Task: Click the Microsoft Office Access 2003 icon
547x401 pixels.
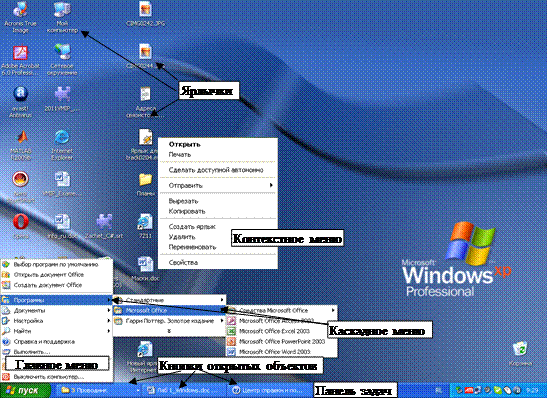Action: [231, 320]
